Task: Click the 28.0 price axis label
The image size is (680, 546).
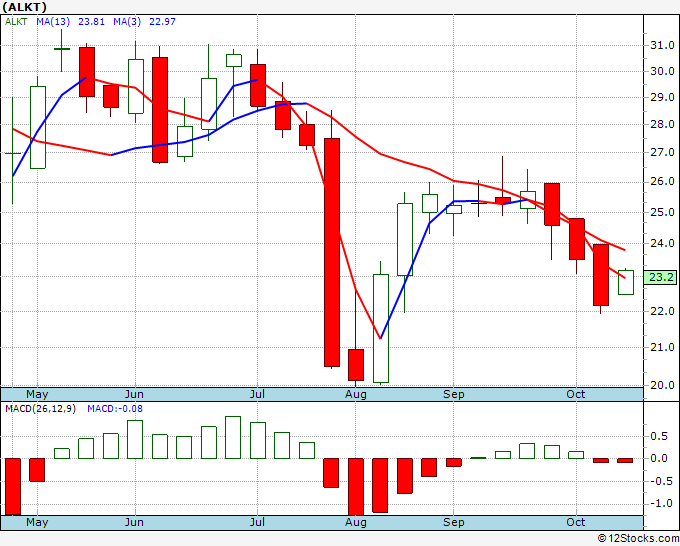Action: point(662,125)
